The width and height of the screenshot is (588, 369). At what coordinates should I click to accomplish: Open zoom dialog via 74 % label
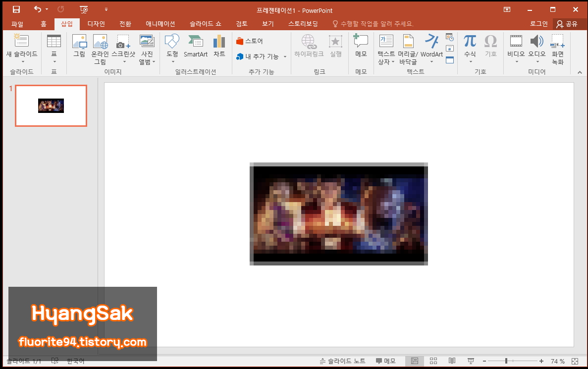pos(558,361)
